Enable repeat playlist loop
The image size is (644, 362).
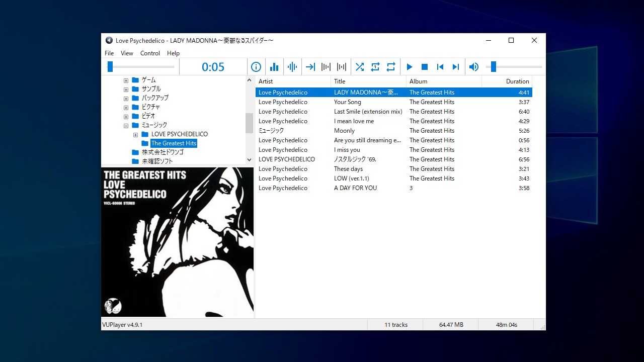tap(391, 67)
